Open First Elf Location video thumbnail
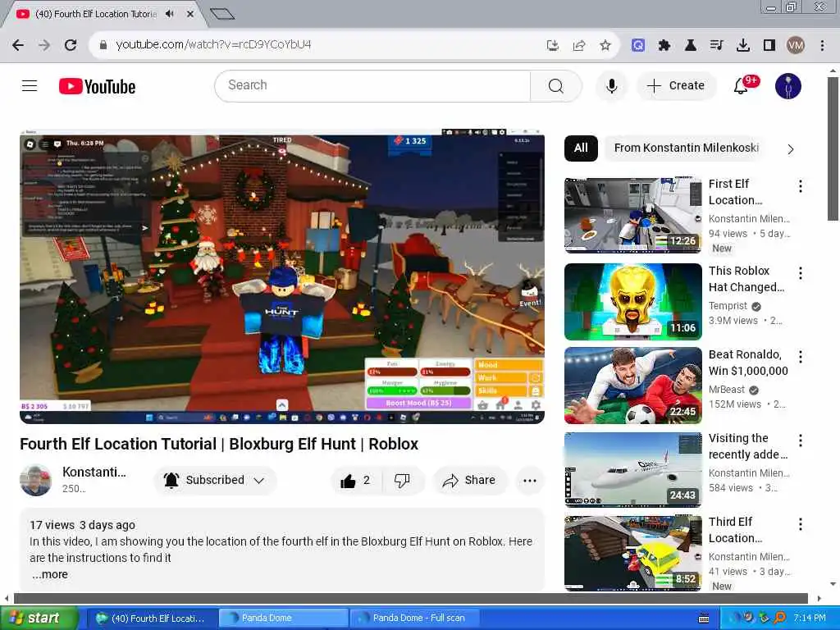840x630 pixels. coord(632,216)
